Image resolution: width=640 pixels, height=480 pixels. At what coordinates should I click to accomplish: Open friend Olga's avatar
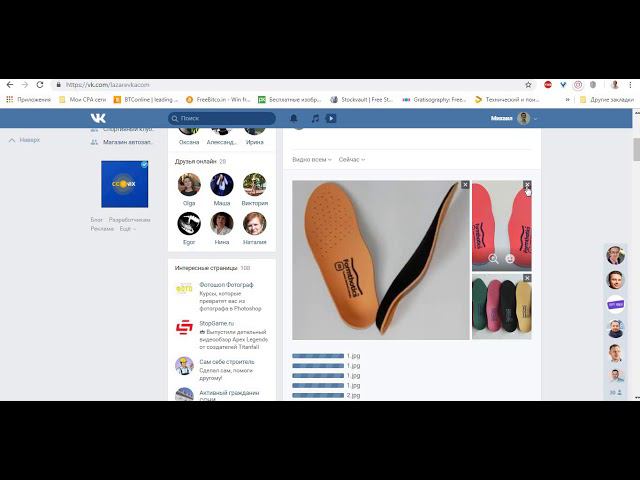[x=189, y=184]
